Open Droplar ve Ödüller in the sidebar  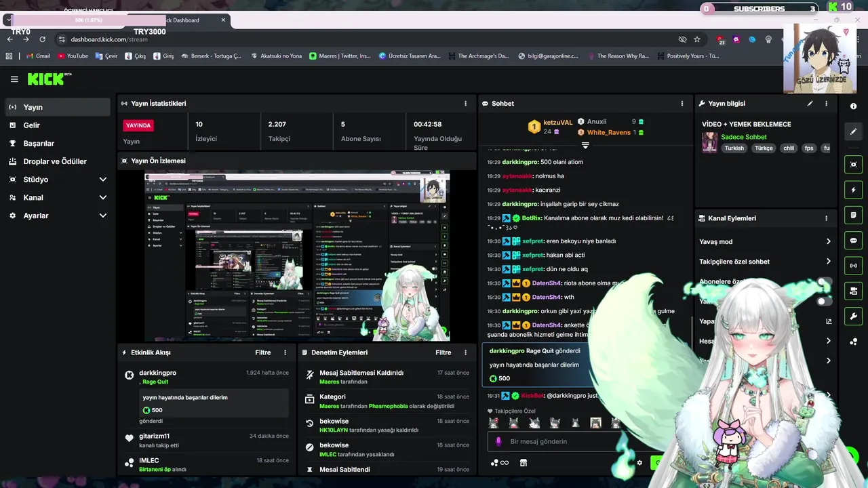pos(58,161)
